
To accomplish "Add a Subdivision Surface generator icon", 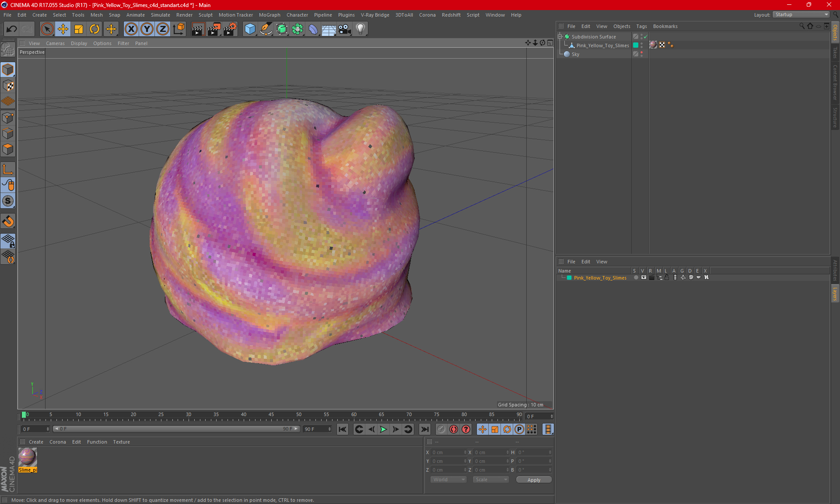I will pyautogui.click(x=282, y=29).
